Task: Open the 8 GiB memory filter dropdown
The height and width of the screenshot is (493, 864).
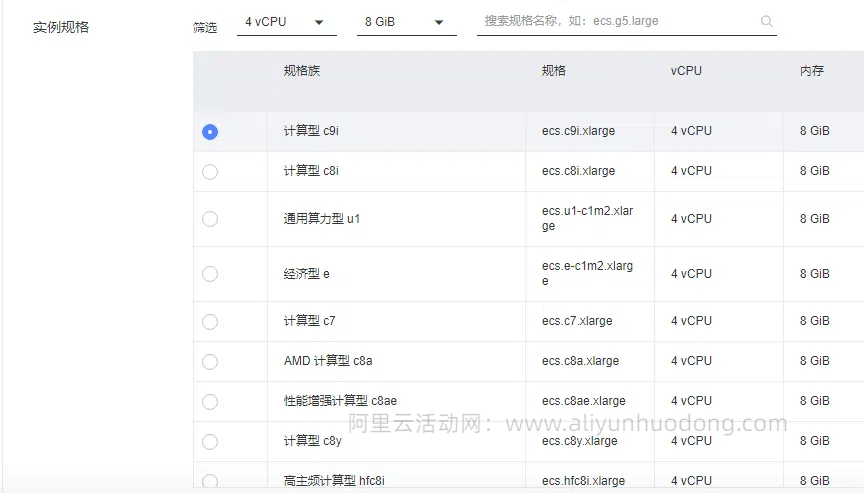Action: [x=406, y=22]
